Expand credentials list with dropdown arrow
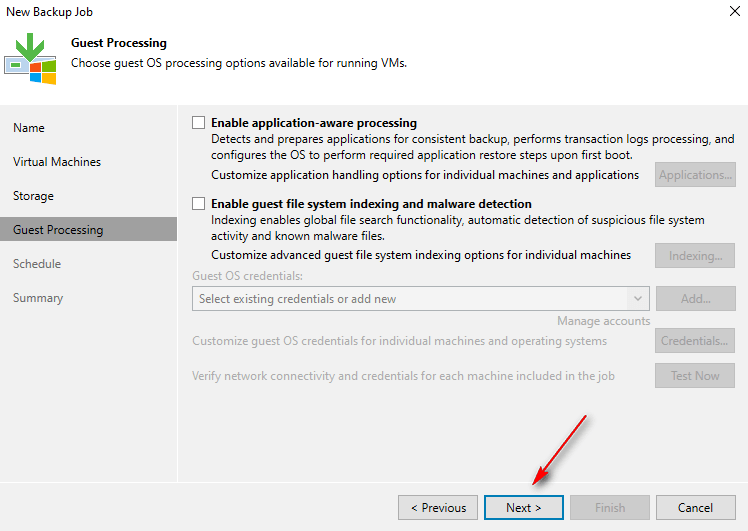 point(637,298)
